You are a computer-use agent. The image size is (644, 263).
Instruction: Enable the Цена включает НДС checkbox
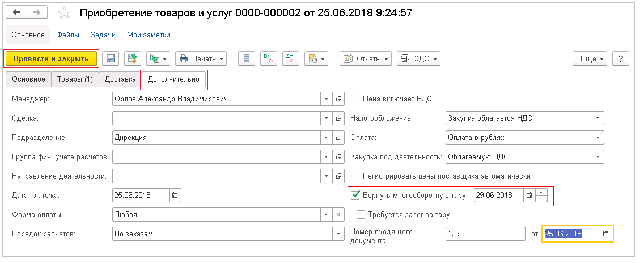(355, 99)
